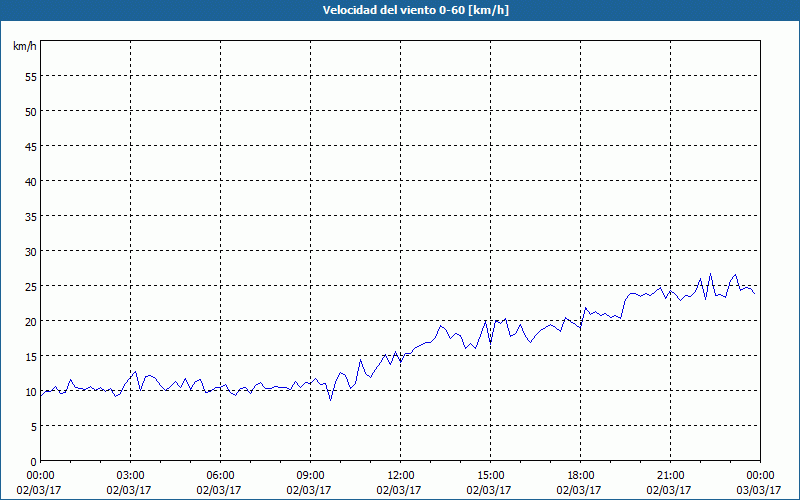Image resolution: width=800 pixels, height=500 pixels.
Task: Click the y-axis value 40
Action: (31, 182)
